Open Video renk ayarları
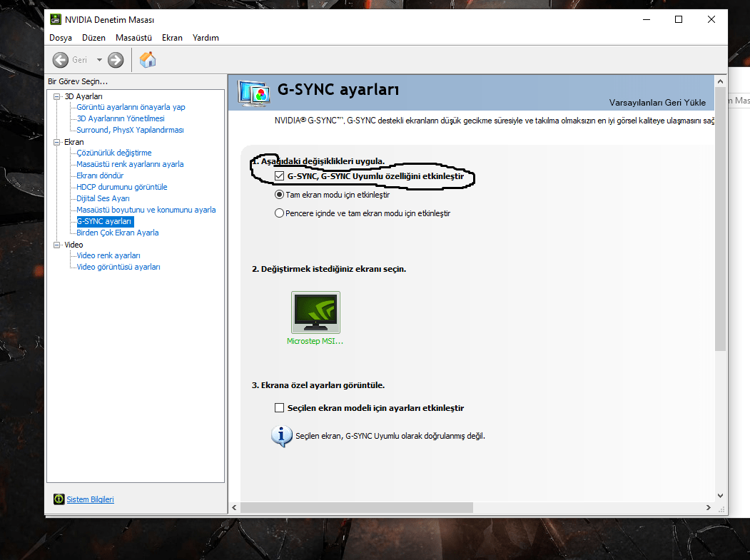Image resolution: width=750 pixels, height=560 pixels. [x=108, y=255]
